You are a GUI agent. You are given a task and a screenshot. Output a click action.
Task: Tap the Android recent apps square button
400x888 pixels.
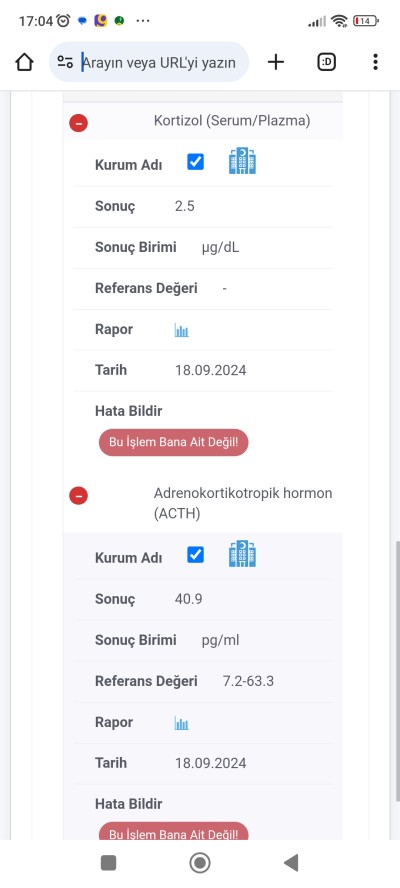[108, 863]
